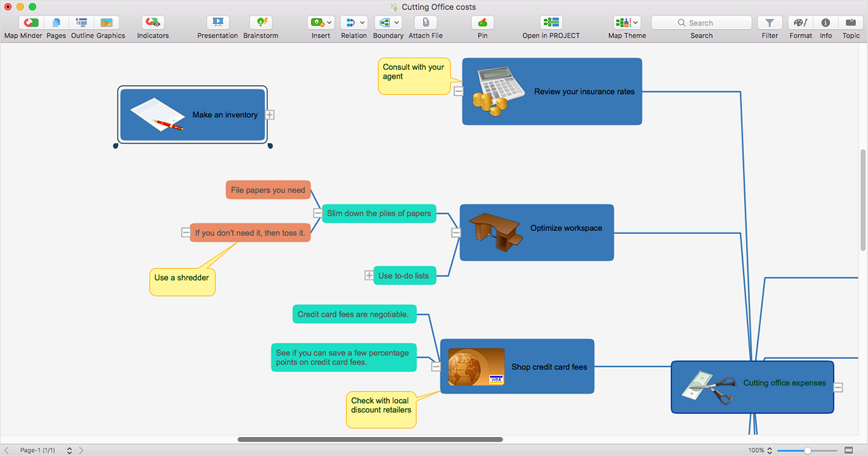Select File papers you need subtopic

(268, 190)
